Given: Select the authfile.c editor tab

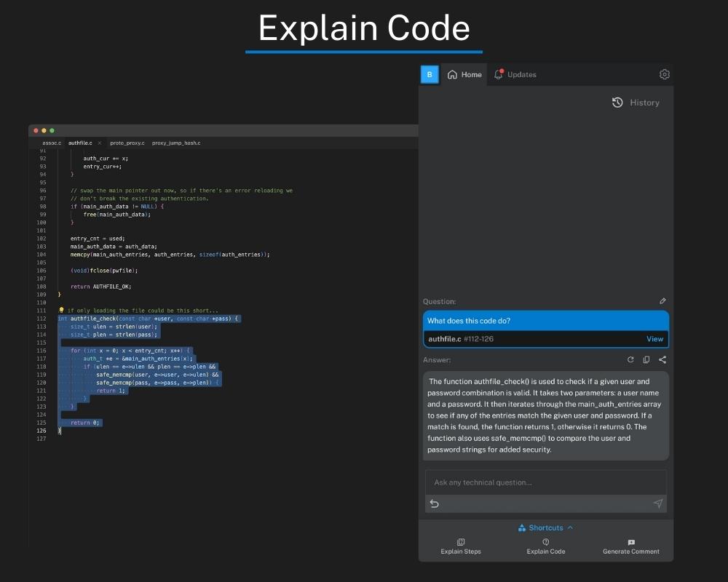Looking at the screenshot, I should pyautogui.click(x=80, y=143).
